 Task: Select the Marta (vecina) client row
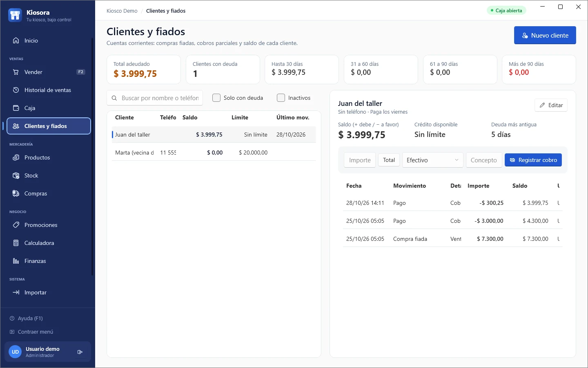pos(214,153)
